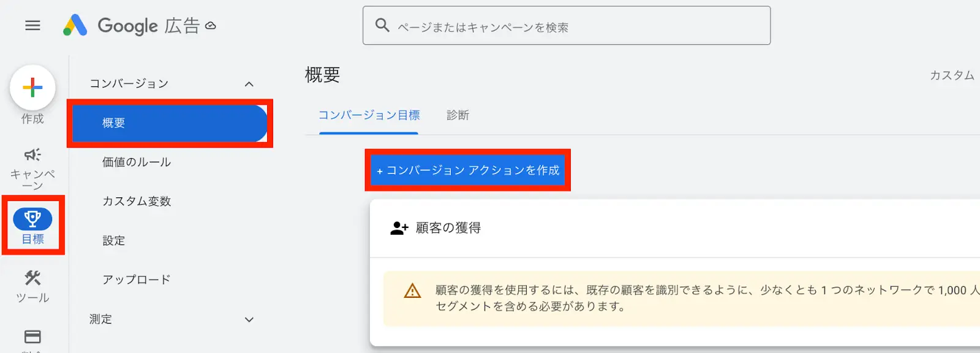Select the 目標 trophy icon
Viewport: 980px width, 353px height.
click(32, 219)
